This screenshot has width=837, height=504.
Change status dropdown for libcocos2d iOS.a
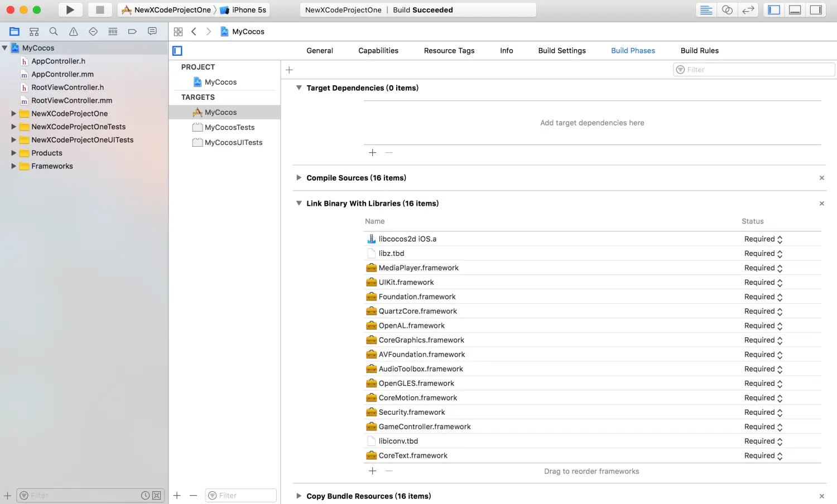point(763,239)
